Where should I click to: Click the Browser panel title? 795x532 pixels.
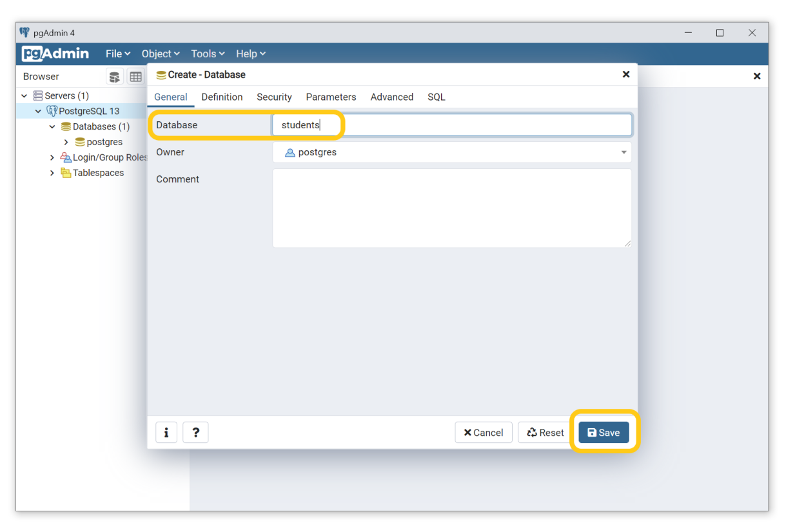click(x=41, y=76)
